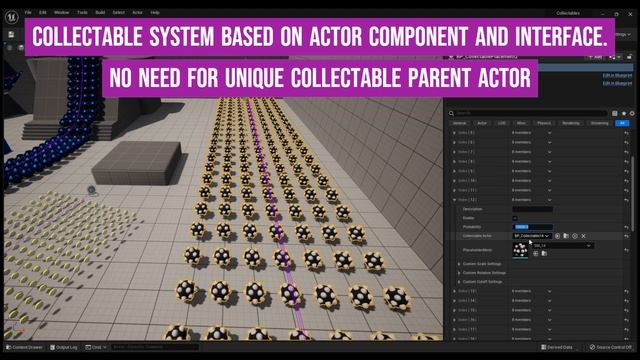The image size is (640, 360).
Task: Reset Index [17] to its default value
Action: click(627, 330)
